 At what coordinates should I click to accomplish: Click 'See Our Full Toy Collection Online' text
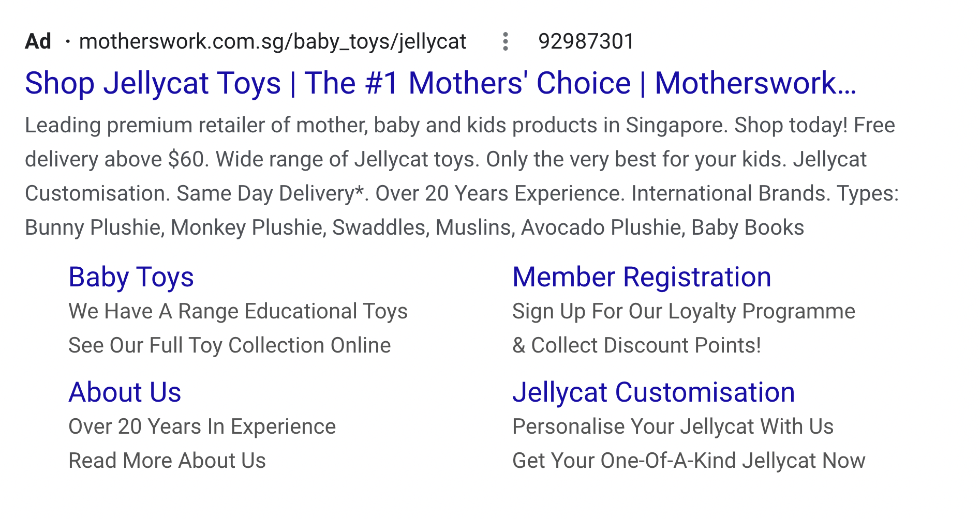(230, 346)
